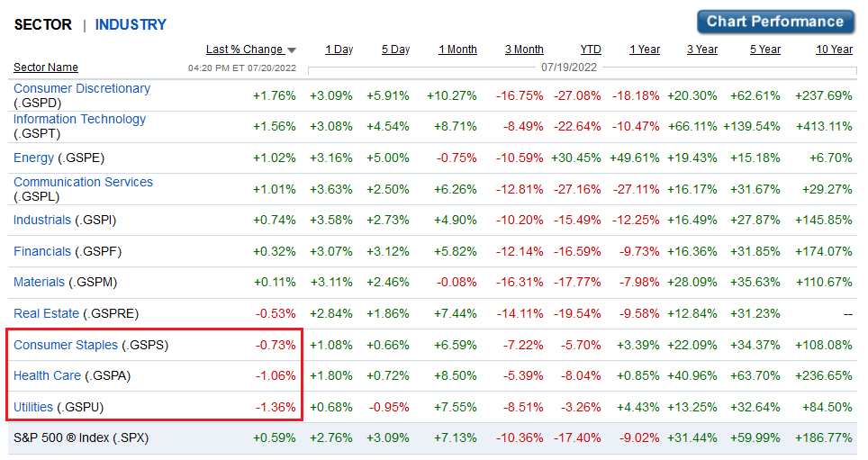
Task: Select Utilities last change -1.36%
Action: point(276,408)
